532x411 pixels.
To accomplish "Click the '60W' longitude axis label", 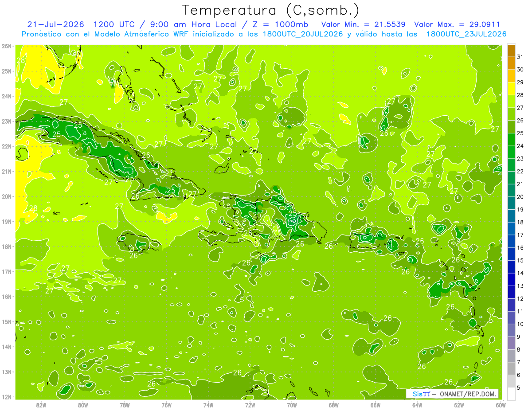I will coord(501,405).
